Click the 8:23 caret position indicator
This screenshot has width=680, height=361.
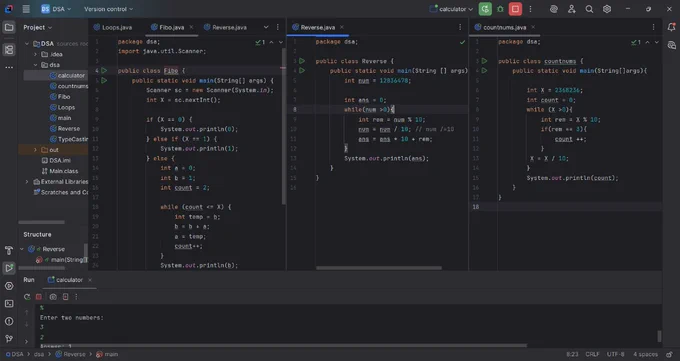[x=572, y=354]
